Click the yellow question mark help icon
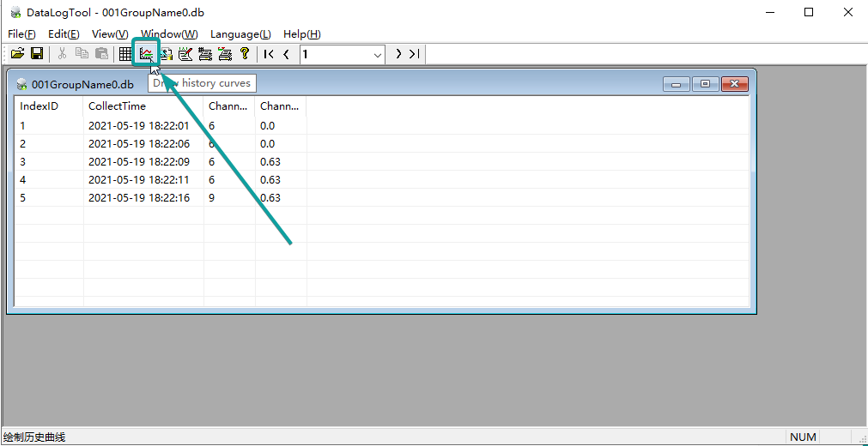The image size is (868, 446). pos(245,54)
